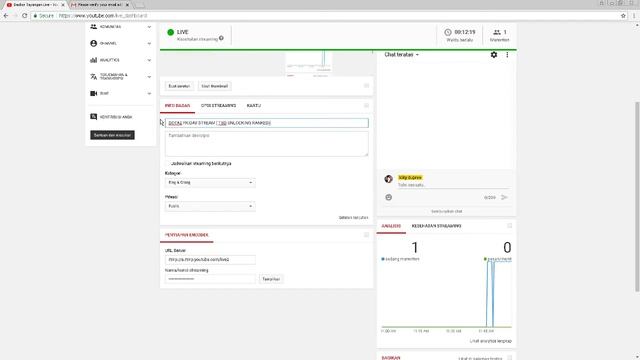This screenshot has width=640, height=360.
Task: Select the Penyiapan Encoder tab
Action: (x=187, y=235)
